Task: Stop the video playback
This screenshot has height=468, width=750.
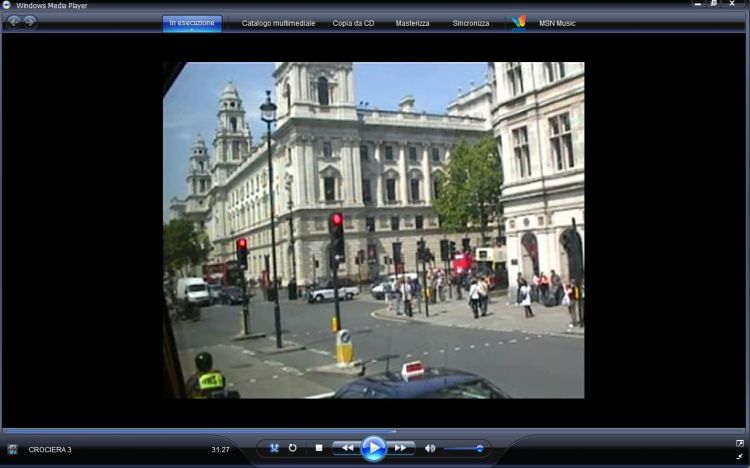Action: (x=319, y=448)
